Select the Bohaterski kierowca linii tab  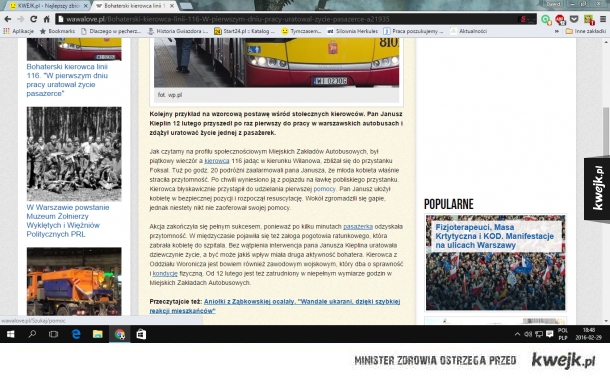point(134,6)
